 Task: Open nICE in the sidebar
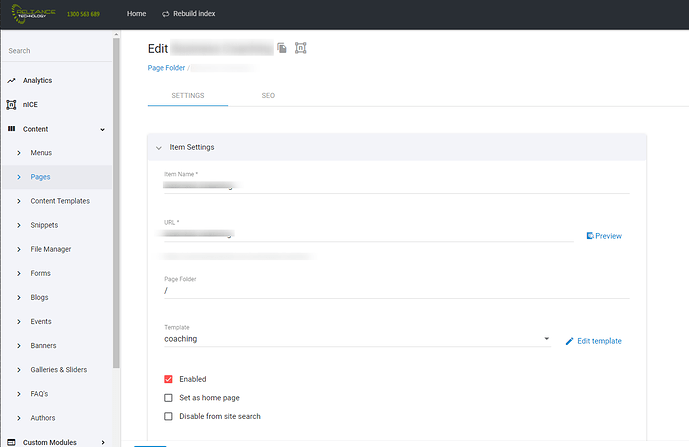coord(30,105)
